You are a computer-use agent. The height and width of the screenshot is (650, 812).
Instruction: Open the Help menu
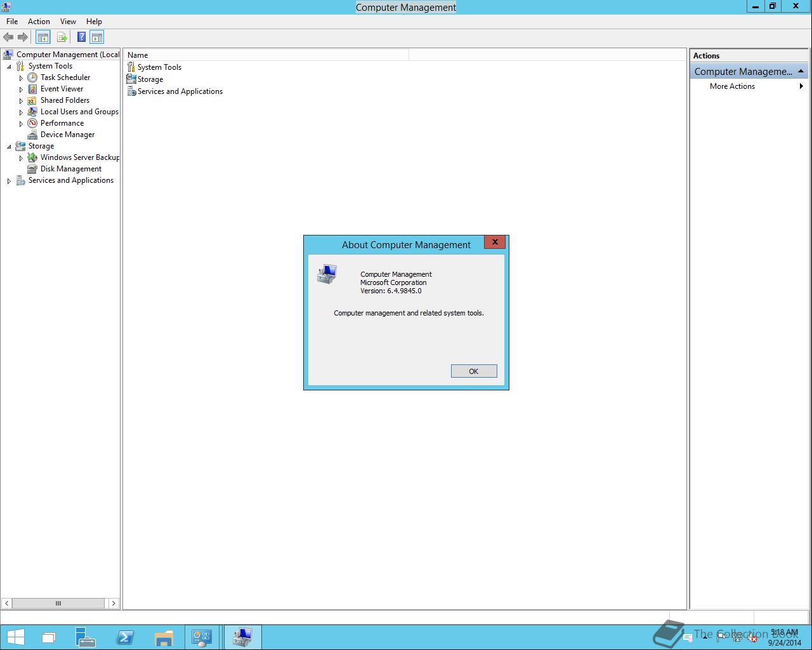[x=94, y=22]
